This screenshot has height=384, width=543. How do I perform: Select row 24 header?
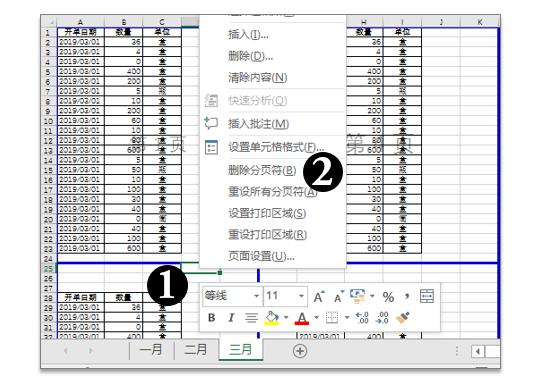pos(48,259)
